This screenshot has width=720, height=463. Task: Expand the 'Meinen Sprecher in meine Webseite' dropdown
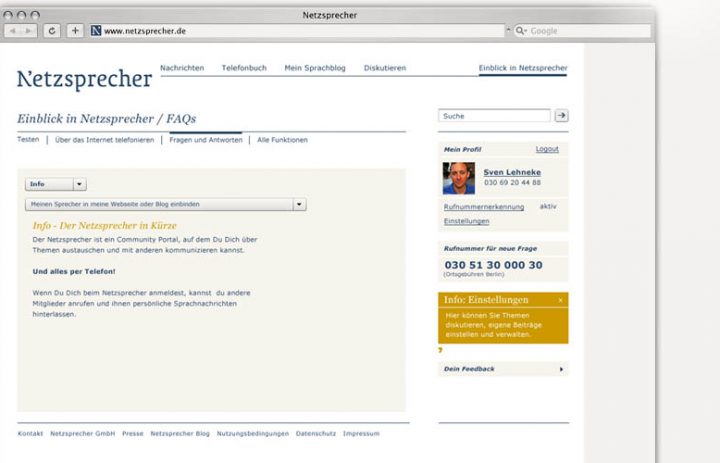coord(299,204)
